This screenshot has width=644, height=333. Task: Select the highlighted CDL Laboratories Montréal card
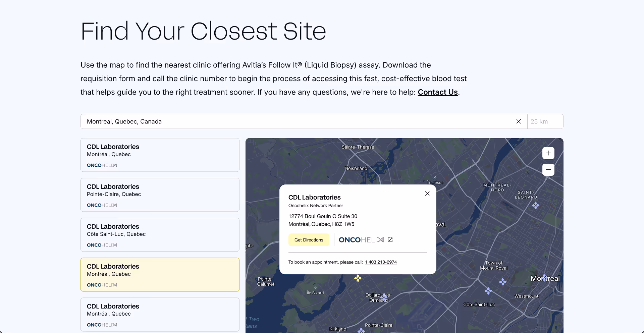160,274
